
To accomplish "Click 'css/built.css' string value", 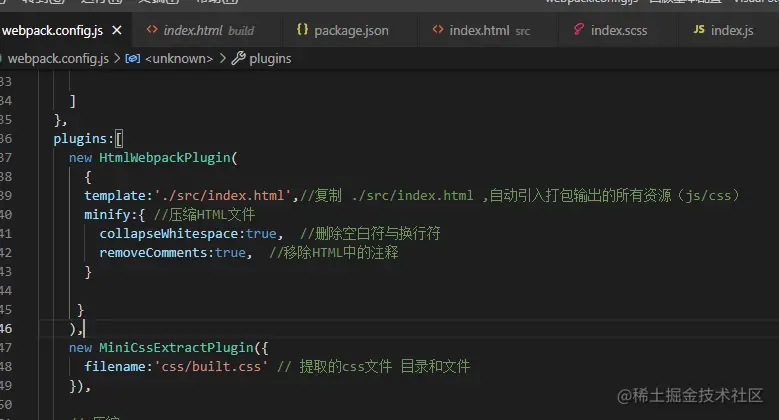I will (x=211, y=366).
